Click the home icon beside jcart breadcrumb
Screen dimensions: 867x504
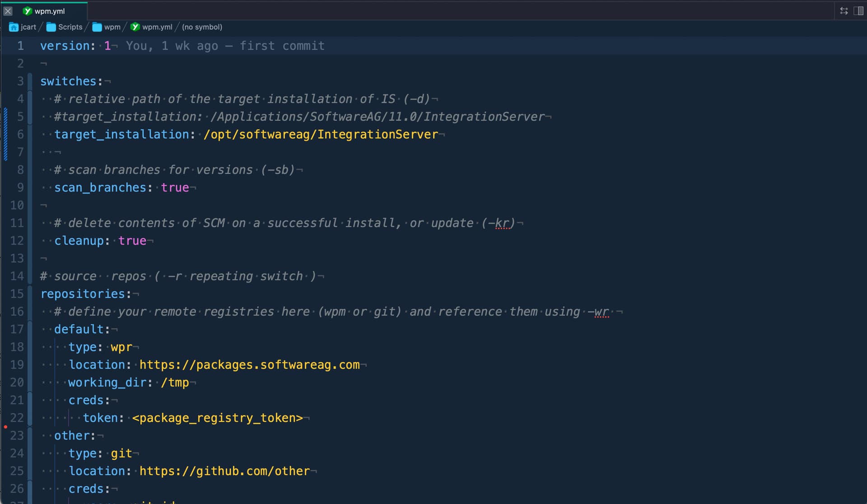click(13, 27)
